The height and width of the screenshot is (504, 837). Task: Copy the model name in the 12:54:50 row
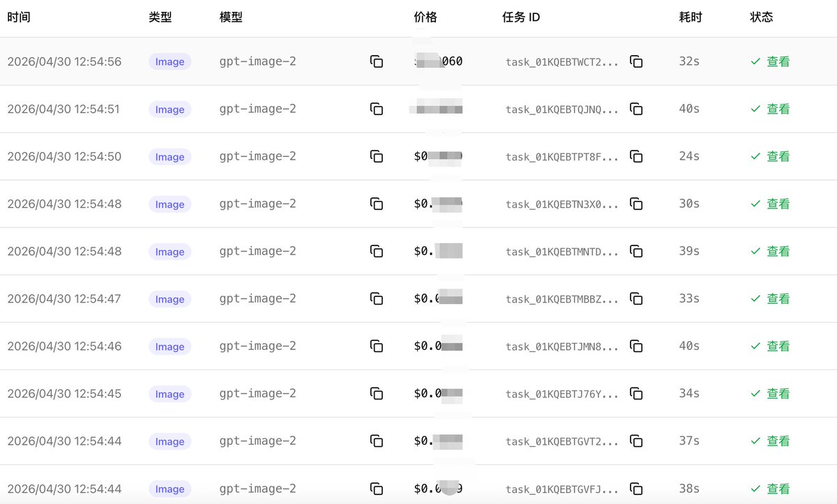(x=377, y=156)
